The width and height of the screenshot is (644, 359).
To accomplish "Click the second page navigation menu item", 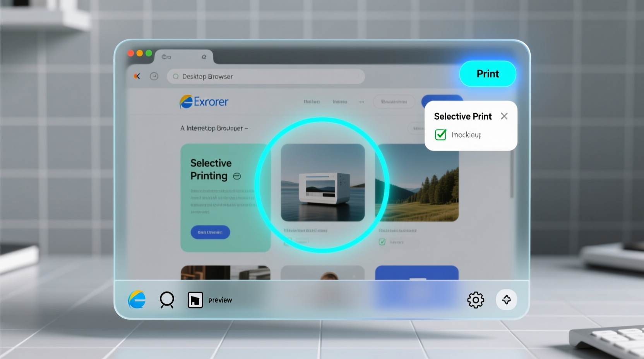I will [340, 102].
